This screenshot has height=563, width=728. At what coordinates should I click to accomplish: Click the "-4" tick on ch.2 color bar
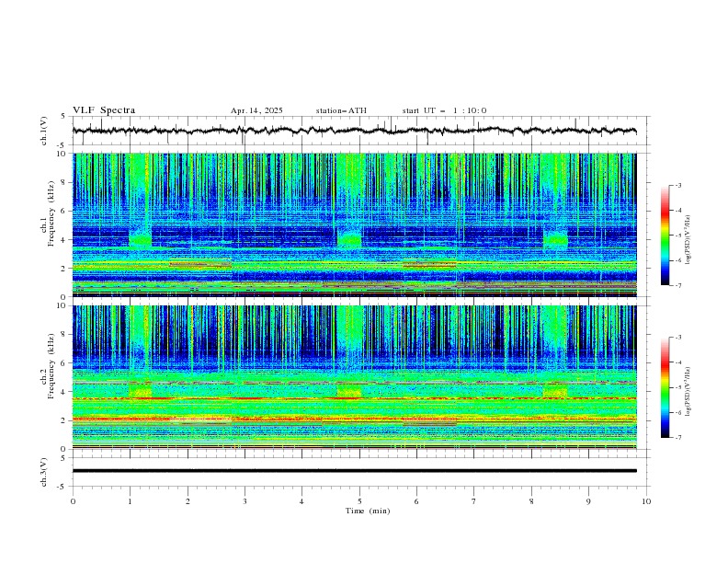point(677,362)
